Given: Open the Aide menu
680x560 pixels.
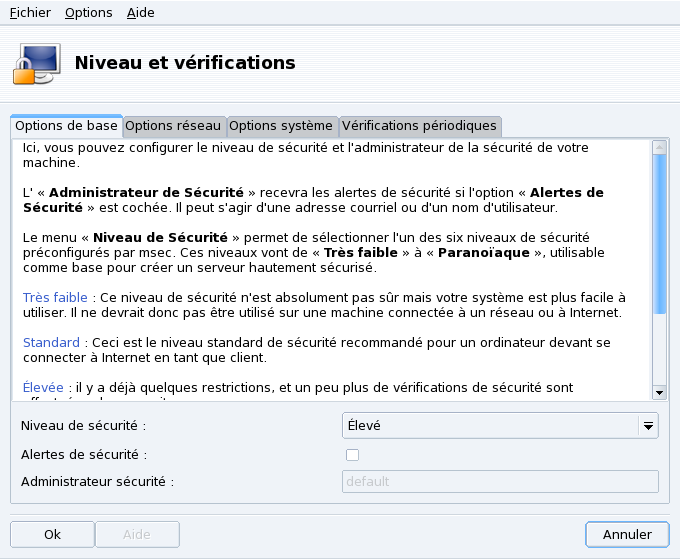Looking at the screenshot, I should [x=141, y=13].
